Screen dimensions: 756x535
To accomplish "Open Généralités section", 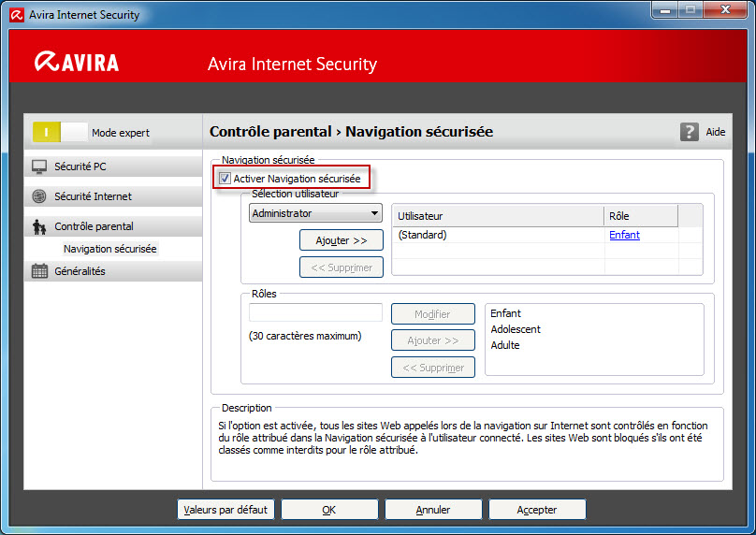I will [113, 271].
